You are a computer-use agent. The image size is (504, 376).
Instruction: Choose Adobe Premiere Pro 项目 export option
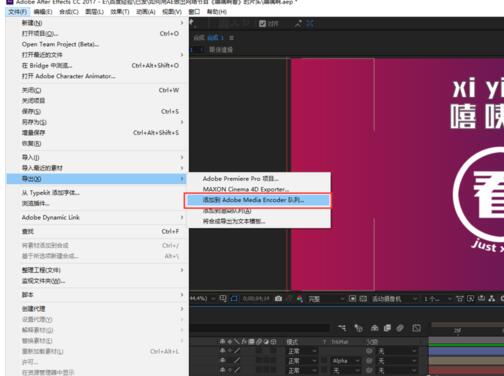click(x=260, y=179)
